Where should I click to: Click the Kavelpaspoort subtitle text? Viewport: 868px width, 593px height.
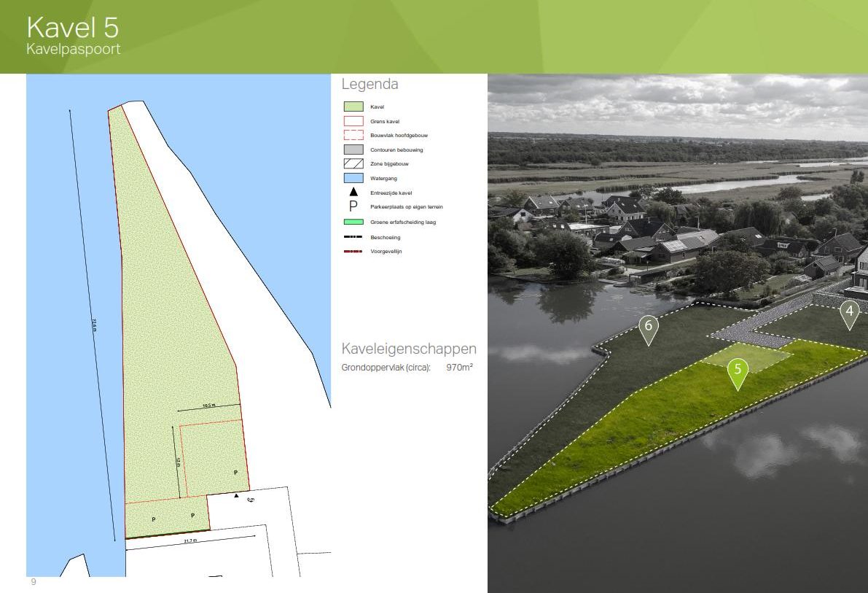pos(75,50)
